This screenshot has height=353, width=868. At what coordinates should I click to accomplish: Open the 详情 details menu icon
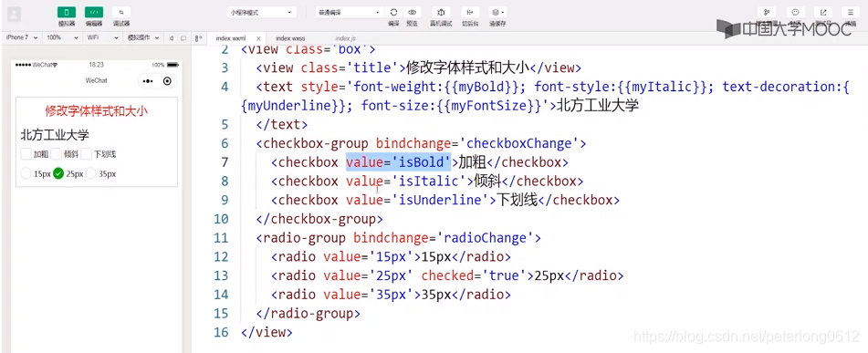pos(851,12)
